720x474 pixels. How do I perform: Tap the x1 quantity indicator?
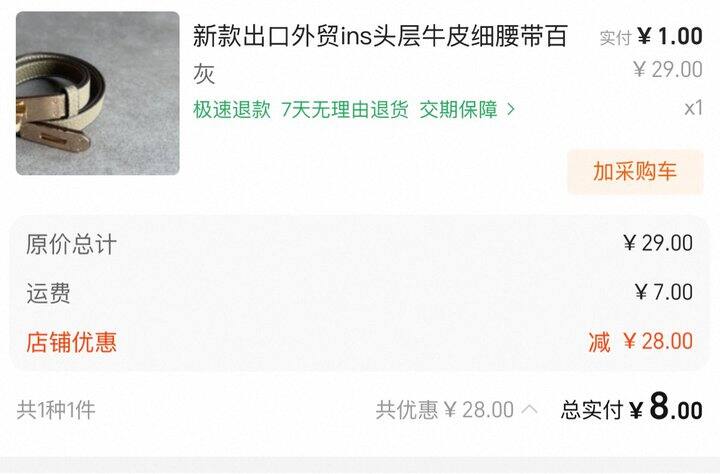[x=693, y=108]
